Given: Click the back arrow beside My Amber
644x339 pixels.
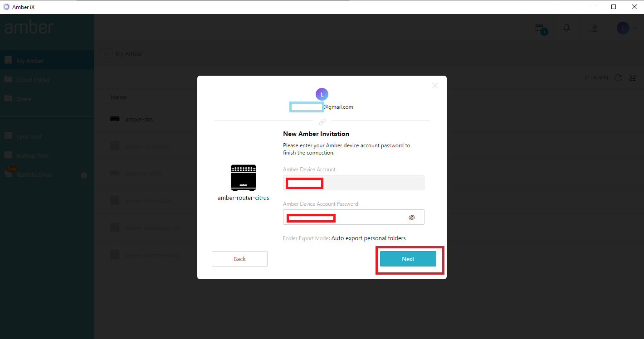Looking at the screenshot, I should (x=106, y=53).
